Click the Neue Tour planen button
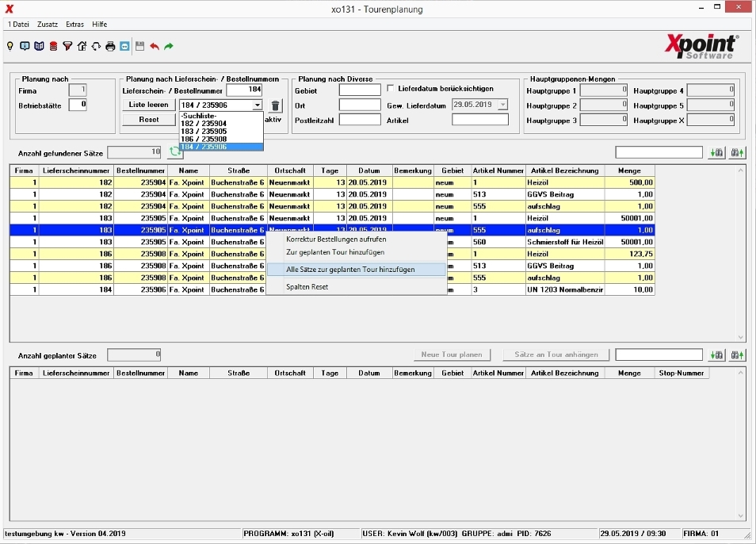 pos(452,354)
